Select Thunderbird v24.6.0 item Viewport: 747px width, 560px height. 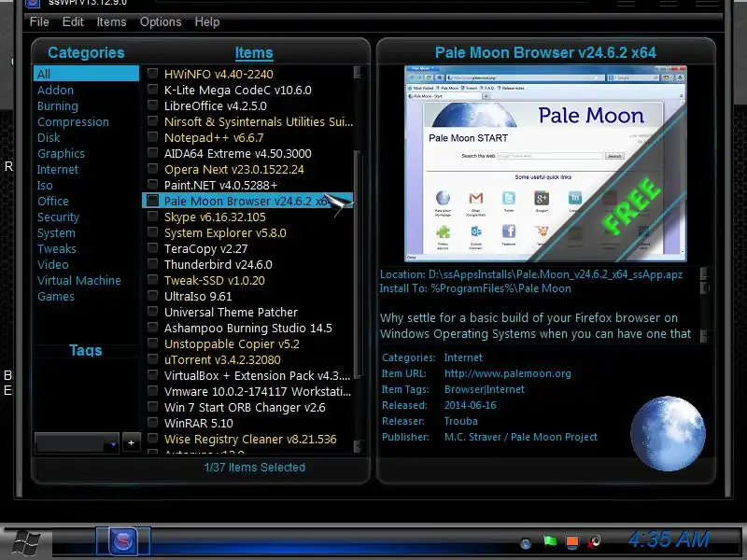218,265
